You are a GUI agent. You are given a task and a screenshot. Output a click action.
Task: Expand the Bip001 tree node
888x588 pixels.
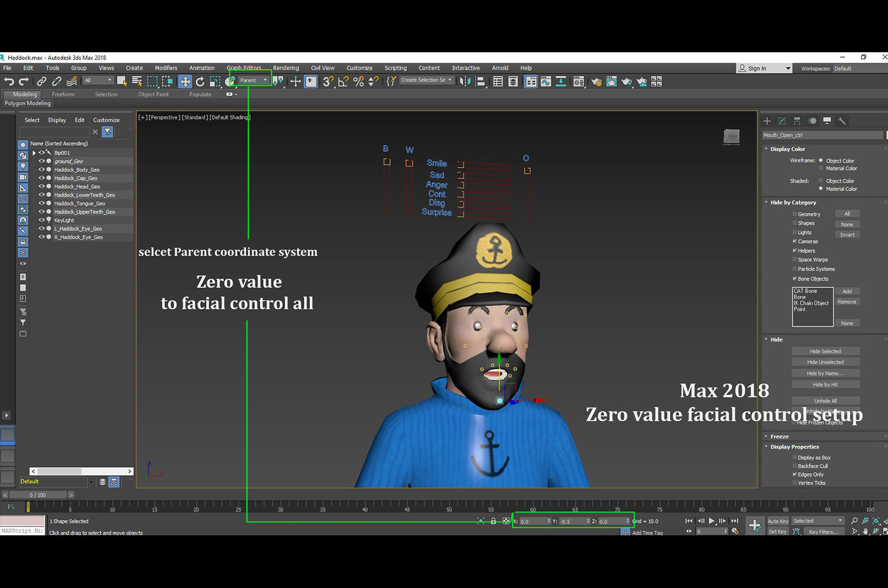(34, 153)
